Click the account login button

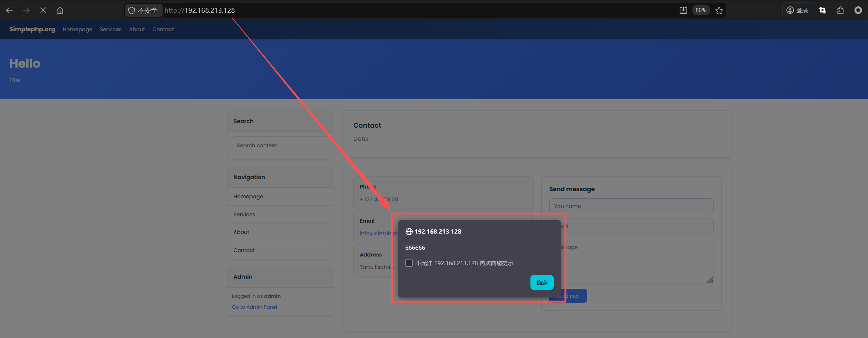797,11
